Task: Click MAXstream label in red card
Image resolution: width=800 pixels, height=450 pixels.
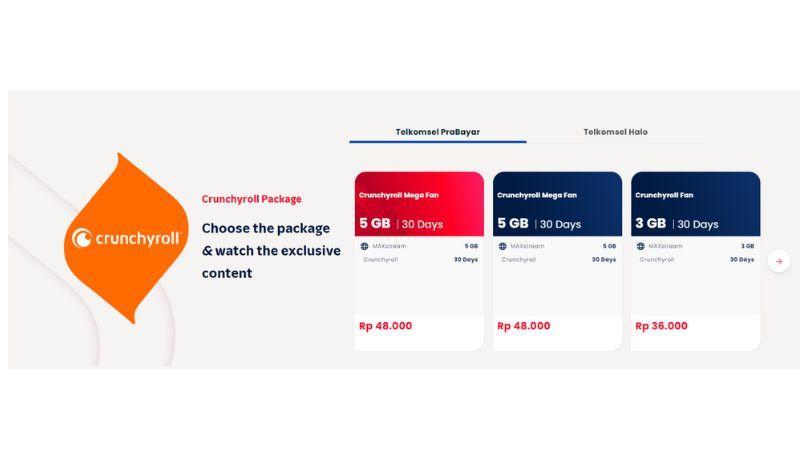Action: pos(389,246)
